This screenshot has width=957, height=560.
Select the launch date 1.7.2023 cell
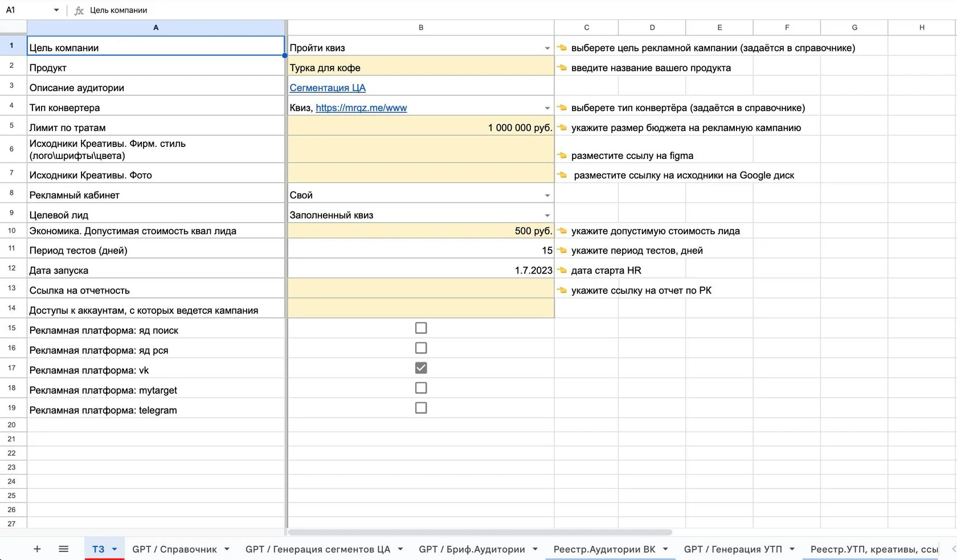(x=421, y=268)
